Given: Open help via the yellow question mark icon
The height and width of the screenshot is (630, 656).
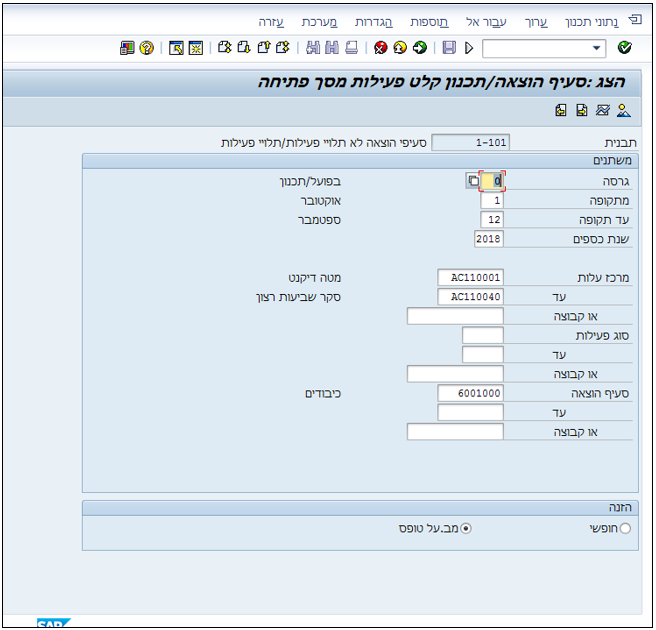Looking at the screenshot, I should pyautogui.click(x=147, y=48).
